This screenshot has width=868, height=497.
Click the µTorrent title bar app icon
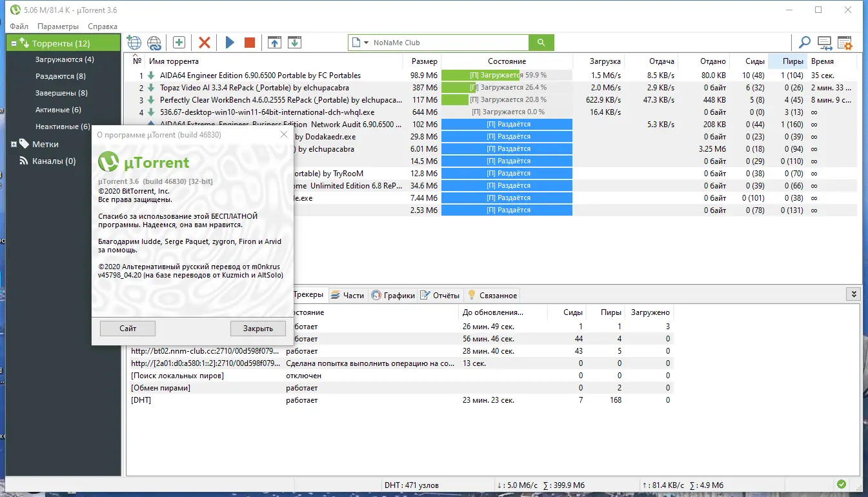point(15,10)
